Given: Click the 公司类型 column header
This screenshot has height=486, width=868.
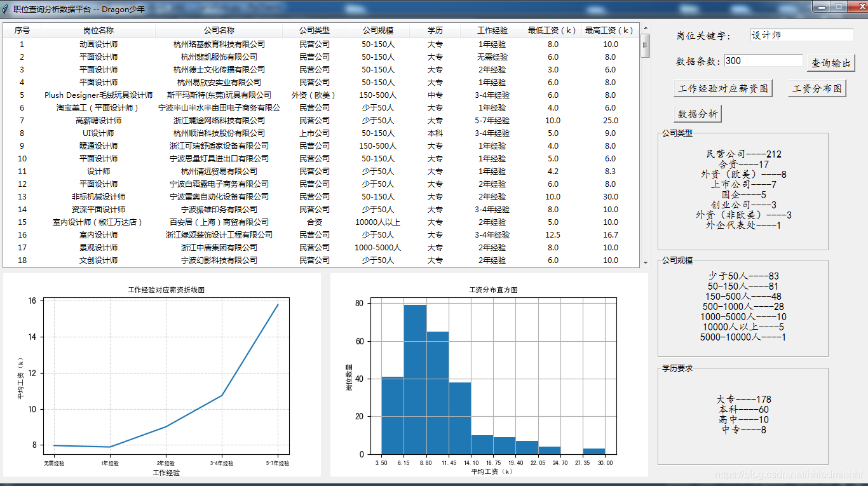Looking at the screenshot, I should (315, 30).
